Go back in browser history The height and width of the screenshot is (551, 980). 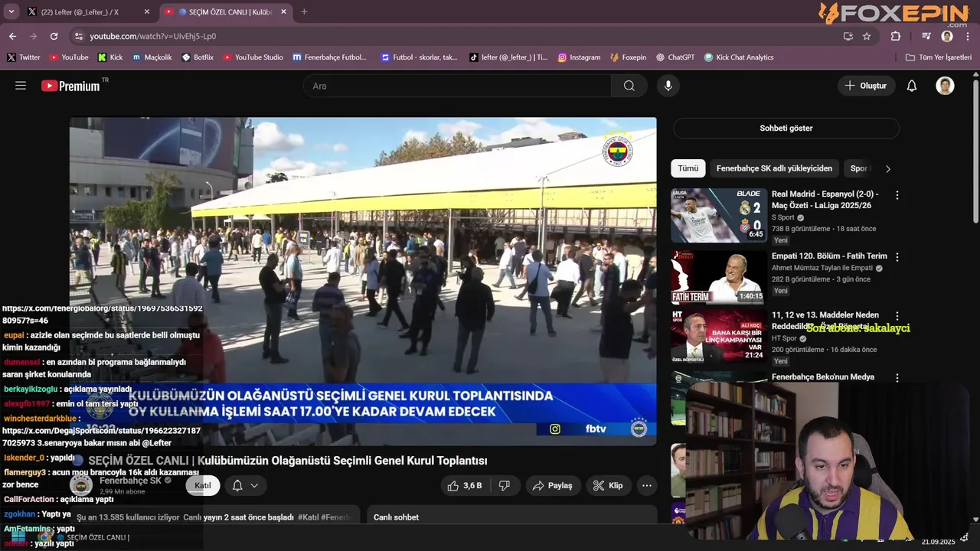(12, 36)
